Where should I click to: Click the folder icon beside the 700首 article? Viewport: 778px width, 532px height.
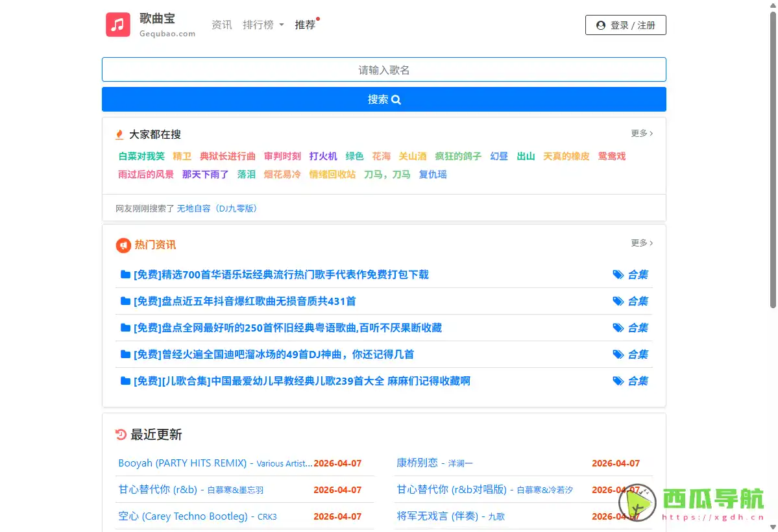click(124, 274)
